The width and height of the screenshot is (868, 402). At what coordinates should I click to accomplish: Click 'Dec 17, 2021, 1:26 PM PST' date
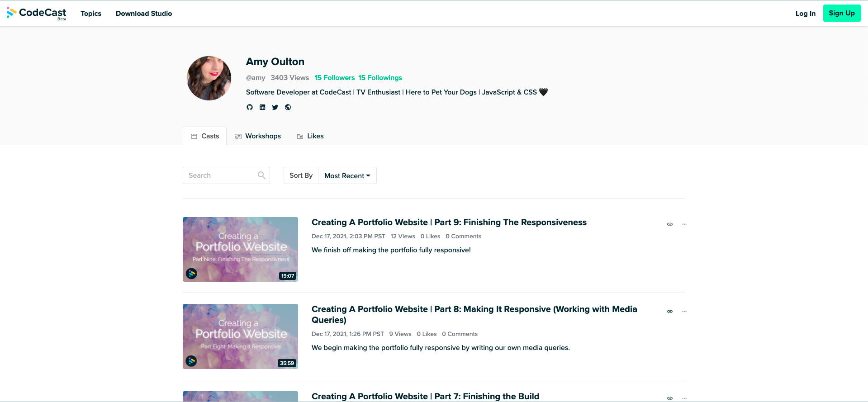[x=348, y=334]
